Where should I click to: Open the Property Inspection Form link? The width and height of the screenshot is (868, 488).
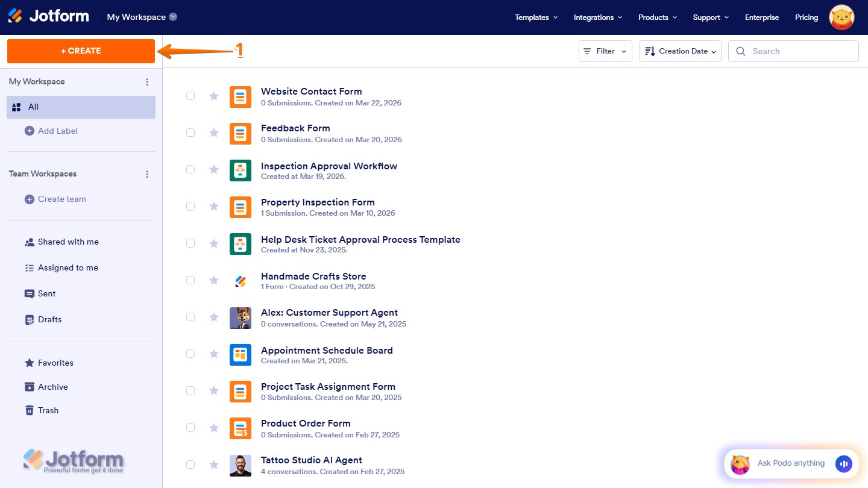point(318,202)
